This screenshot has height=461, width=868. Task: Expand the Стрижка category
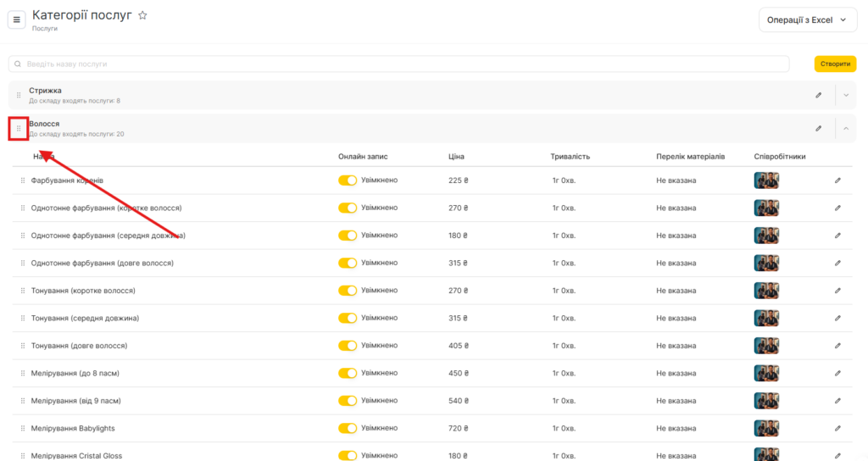point(845,95)
